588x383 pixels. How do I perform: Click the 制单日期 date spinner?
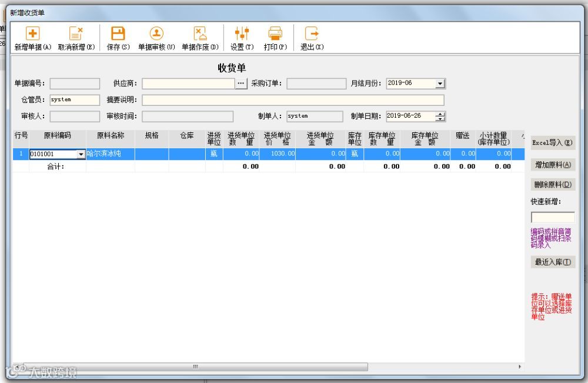pyautogui.click(x=440, y=116)
